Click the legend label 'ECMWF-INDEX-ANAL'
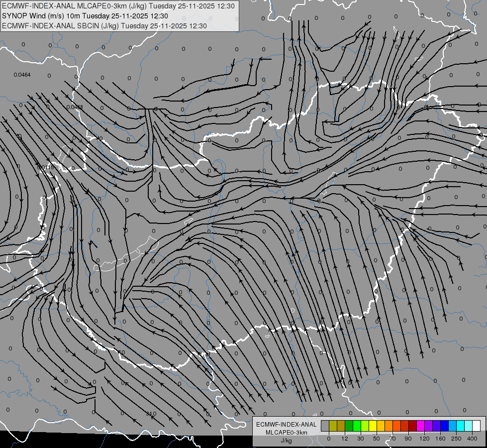The height and width of the screenshot is (448, 487). pyautogui.click(x=286, y=425)
